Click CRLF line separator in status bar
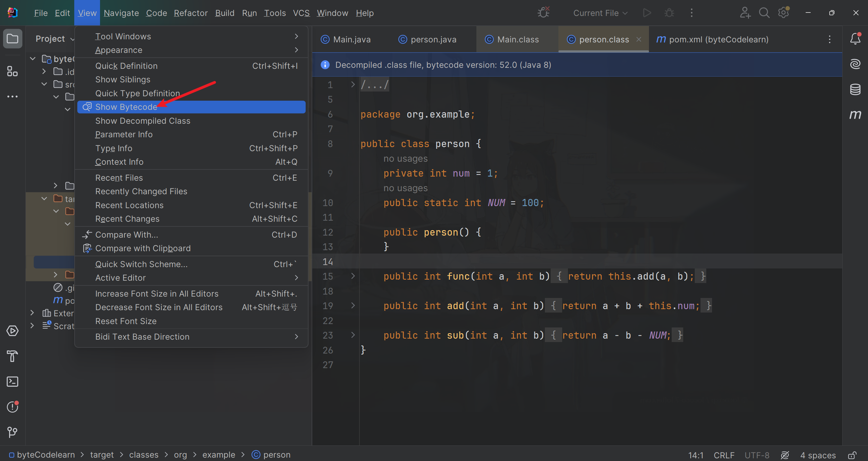 click(x=724, y=455)
